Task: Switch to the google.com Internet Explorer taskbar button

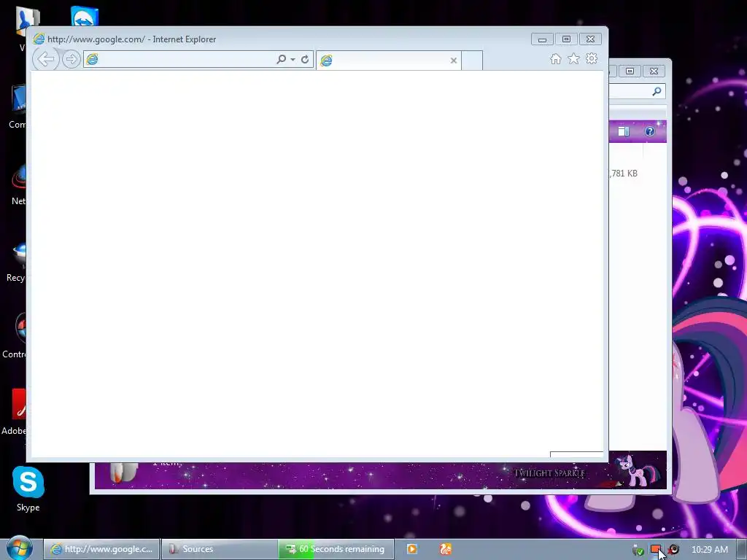Action: coord(101,549)
